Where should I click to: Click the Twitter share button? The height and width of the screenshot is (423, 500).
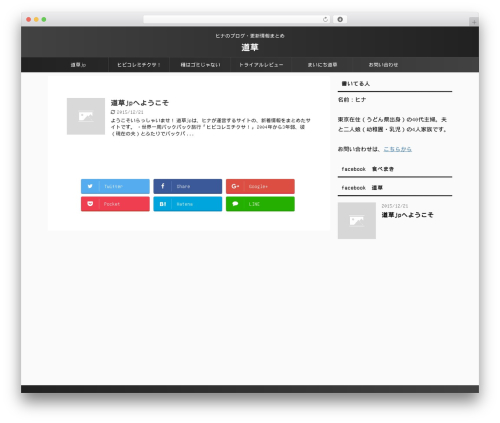coord(115,186)
